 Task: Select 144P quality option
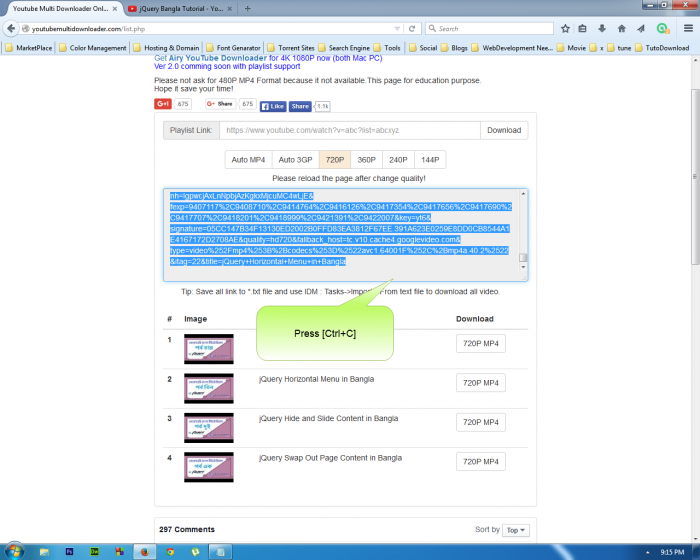tap(430, 160)
